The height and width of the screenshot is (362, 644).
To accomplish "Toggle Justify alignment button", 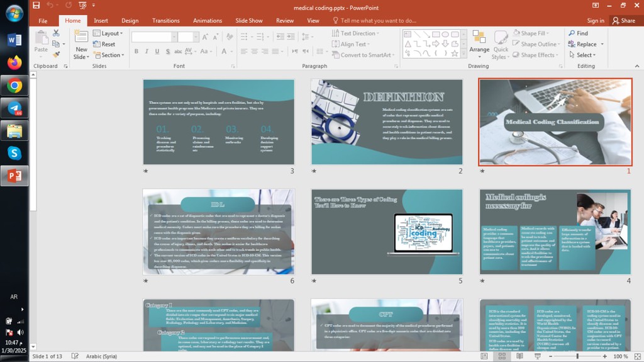I will (x=275, y=52).
